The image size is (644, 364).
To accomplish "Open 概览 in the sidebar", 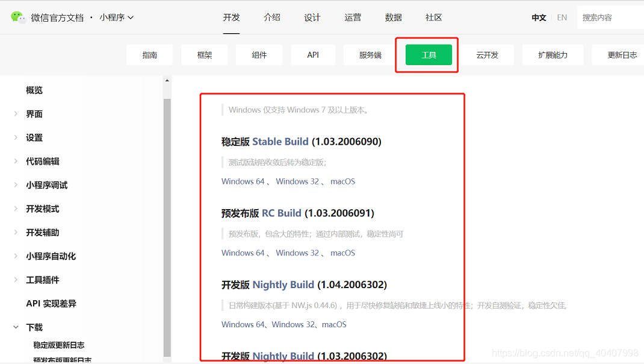I will (x=34, y=90).
